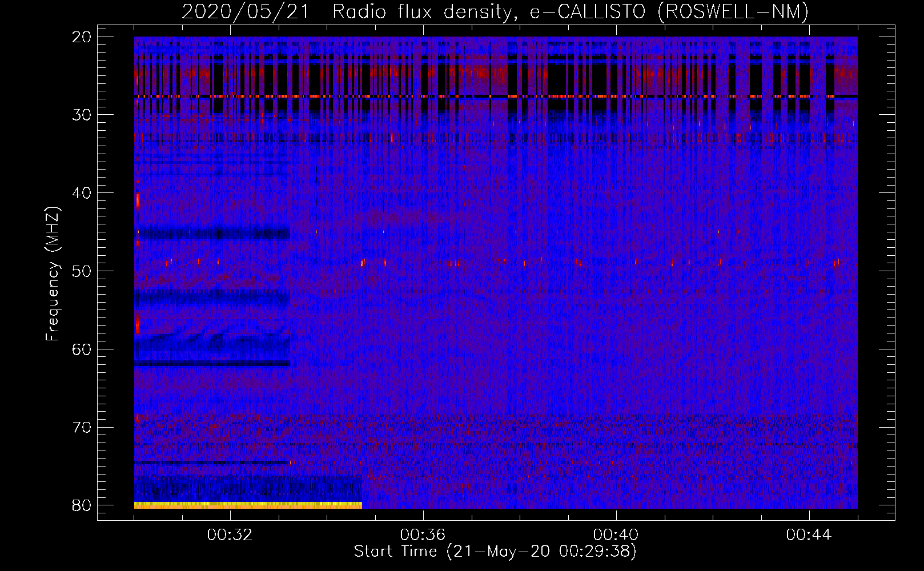
Task: Click the 'Start Time (21-May-20 00:29:38)' label
Action: (495, 552)
